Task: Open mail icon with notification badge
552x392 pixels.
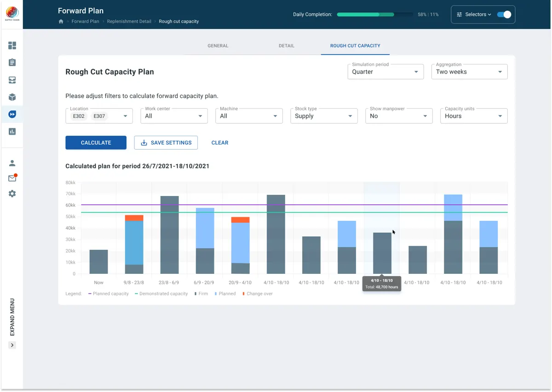Action: [12, 178]
